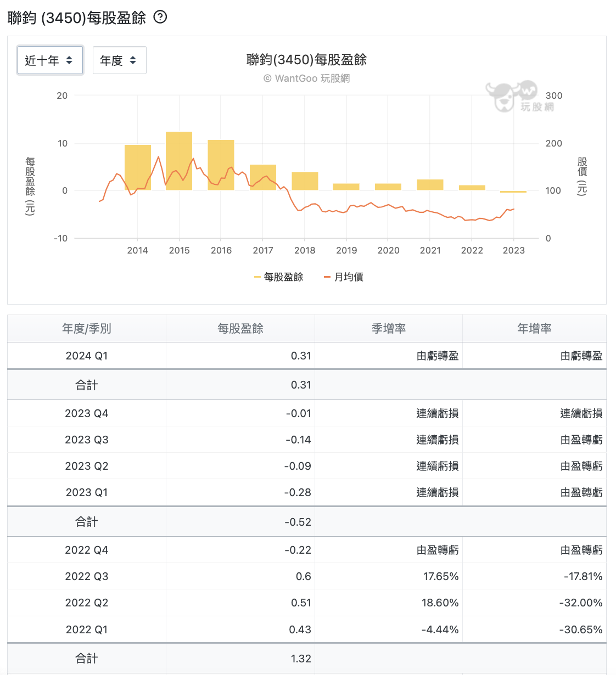Screen dimensions: 616x675
Task: Select the 2023 Q2 row label
Action: [x=87, y=466]
